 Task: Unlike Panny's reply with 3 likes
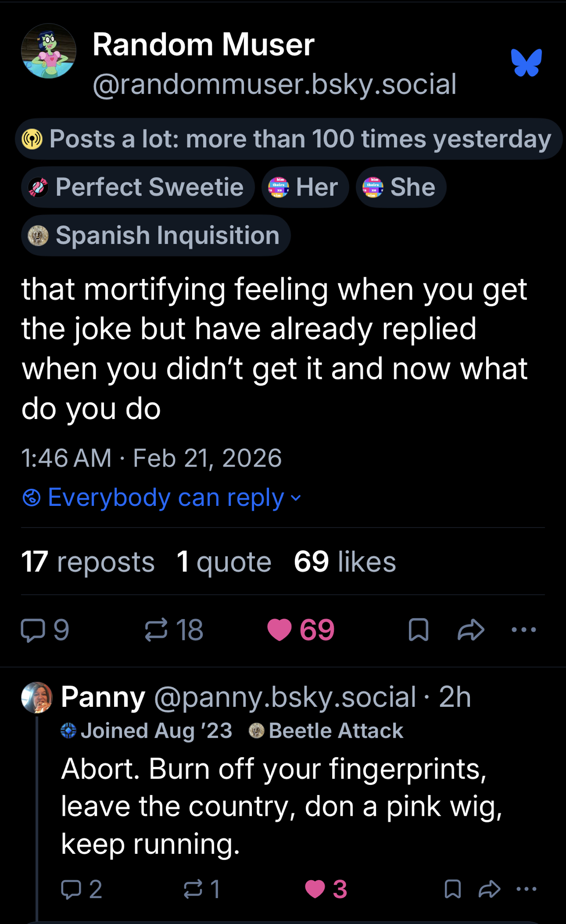click(x=315, y=889)
